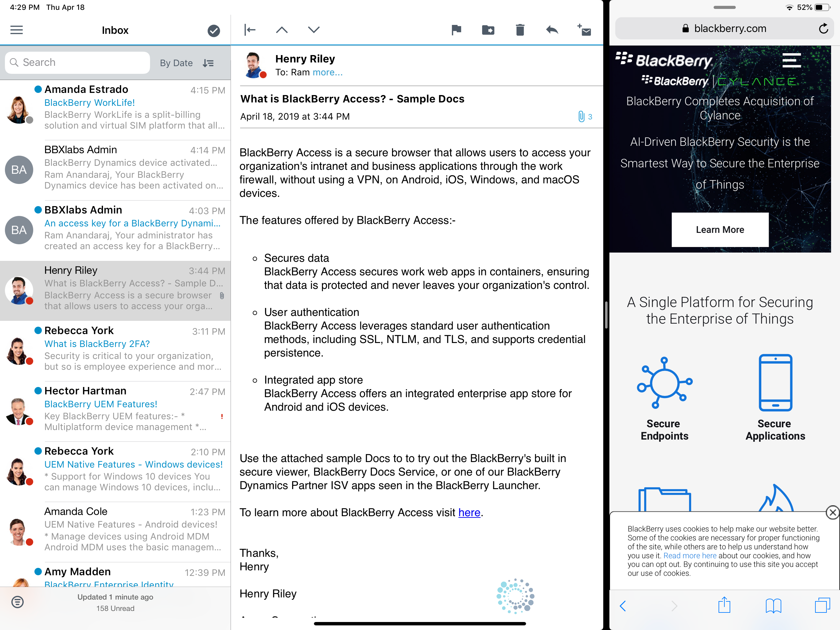Toggle inbox select mode checkmark
Image resolution: width=840 pixels, height=630 pixels.
click(x=214, y=30)
